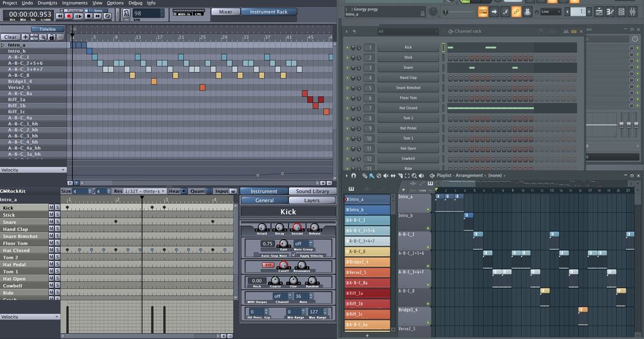Click the graph editor icon in Channel rack
Image resolution: width=644 pixels, height=339 pixels.
[x=566, y=31]
